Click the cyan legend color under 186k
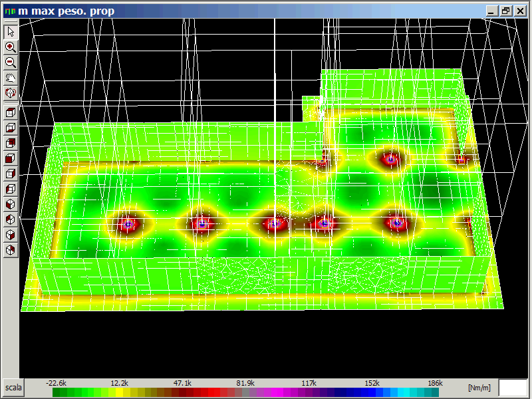This screenshot has height=399, width=532. 436,393
